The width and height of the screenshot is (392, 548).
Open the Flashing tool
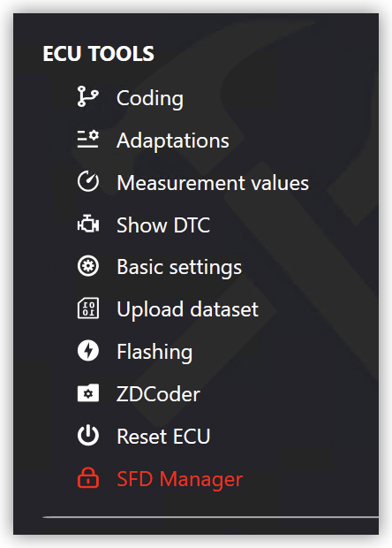pyautogui.click(x=155, y=353)
